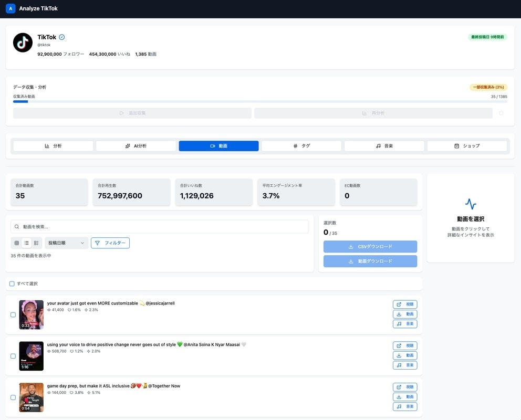Open 視聴 for the positive change video

(405, 345)
